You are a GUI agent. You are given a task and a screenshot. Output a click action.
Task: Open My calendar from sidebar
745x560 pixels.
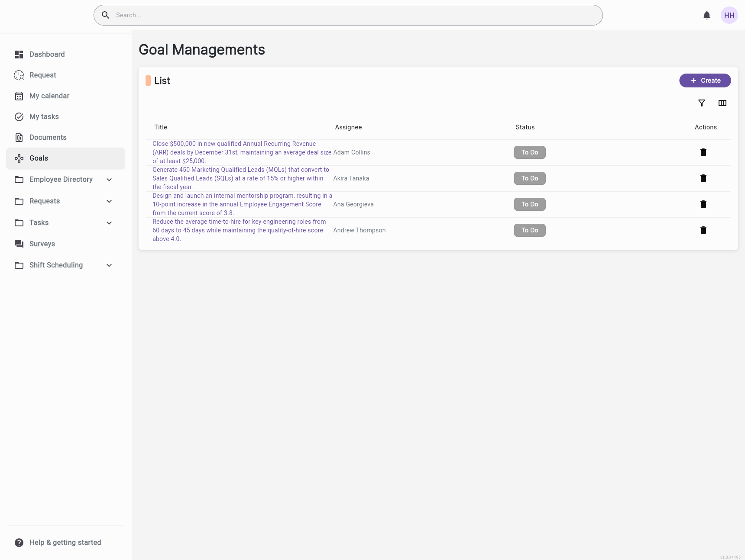(x=49, y=96)
